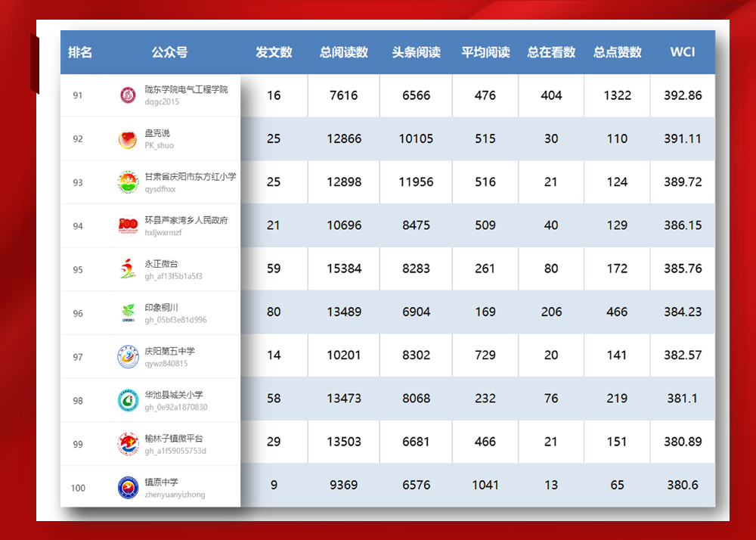
Task: Click WCI value 386.15
Action: pyautogui.click(x=683, y=225)
